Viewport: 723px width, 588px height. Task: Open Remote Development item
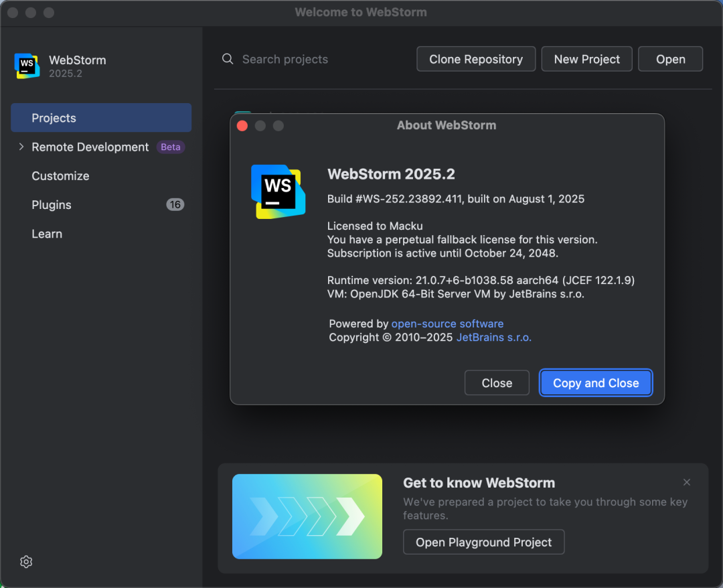pos(90,147)
